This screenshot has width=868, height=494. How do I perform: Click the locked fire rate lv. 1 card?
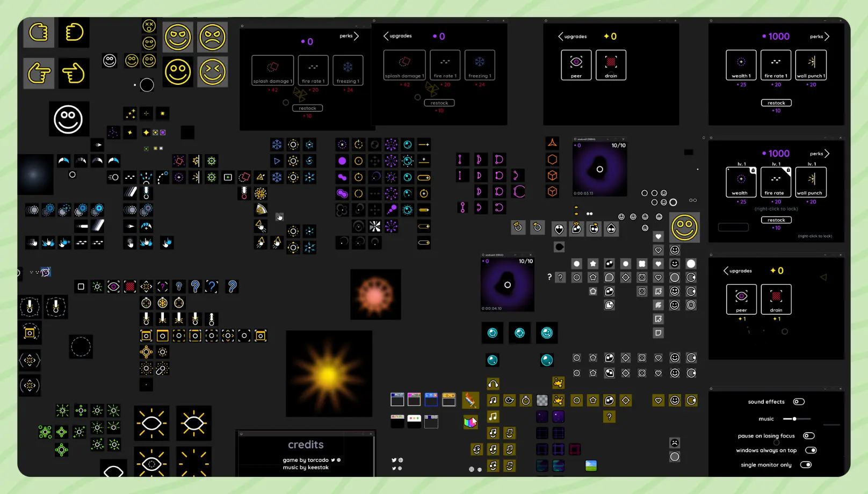pos(776,182)
